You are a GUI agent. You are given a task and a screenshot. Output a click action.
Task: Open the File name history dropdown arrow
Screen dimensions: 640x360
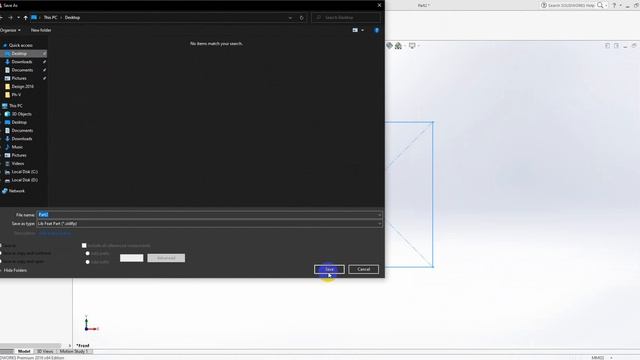[x=379, y=215]
